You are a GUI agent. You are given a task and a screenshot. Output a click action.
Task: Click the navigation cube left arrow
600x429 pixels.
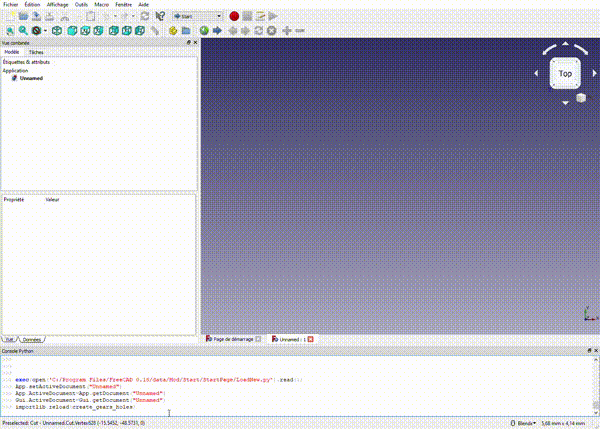click(x=536, y=73)
